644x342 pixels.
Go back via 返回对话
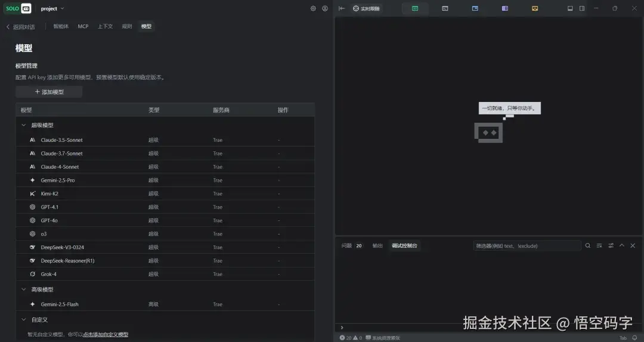[x=20, y=27]
